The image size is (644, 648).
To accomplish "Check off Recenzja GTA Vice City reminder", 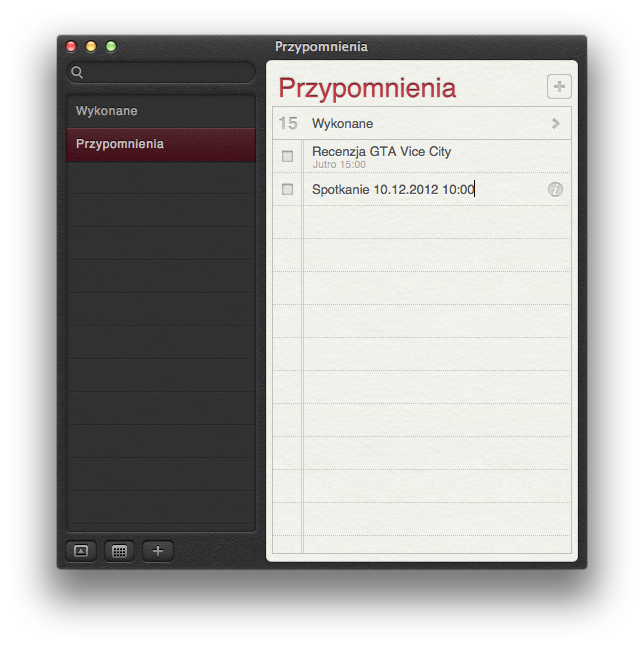I will [x=288, y=156].
